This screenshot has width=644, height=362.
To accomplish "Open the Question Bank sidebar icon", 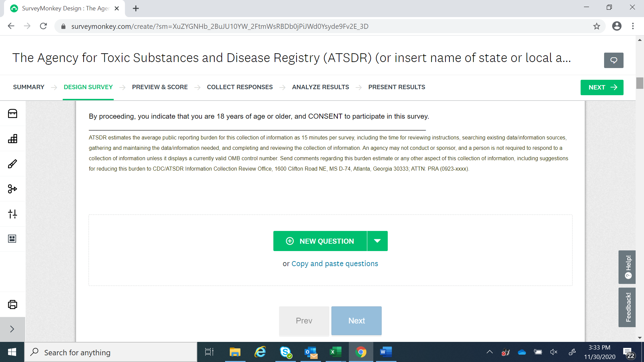I will (x=12, y=114).
